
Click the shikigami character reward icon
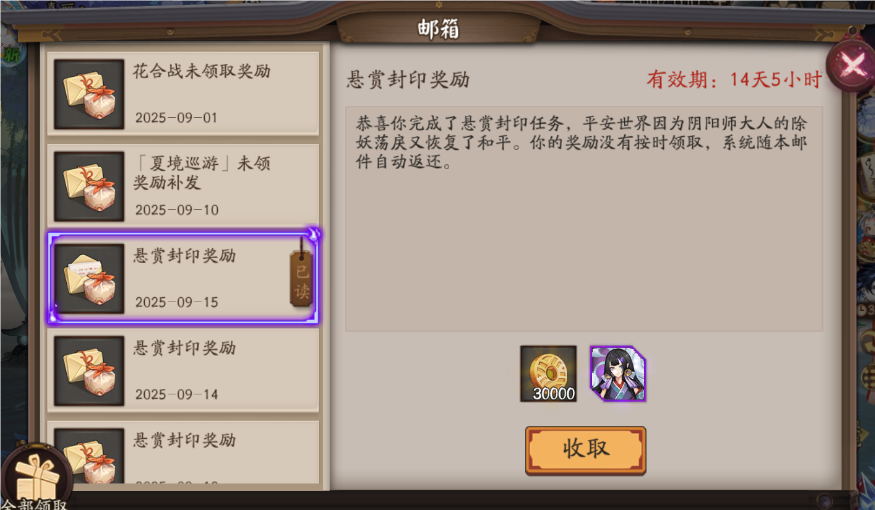click(618, 373)
